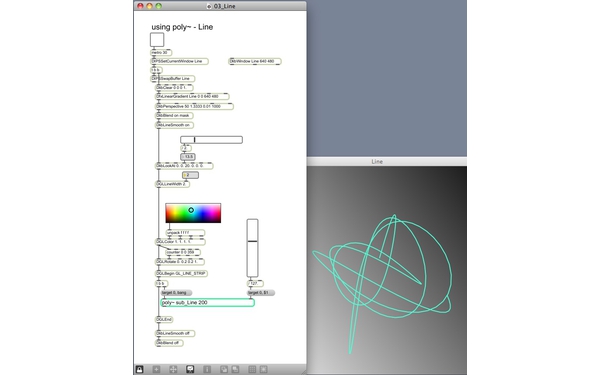
Task: Click the four-arrow move icon in bottom toolbar
Action: 173,369
